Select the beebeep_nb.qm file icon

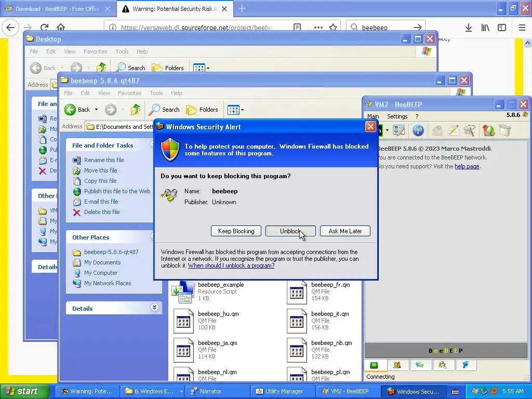[297, 350]
